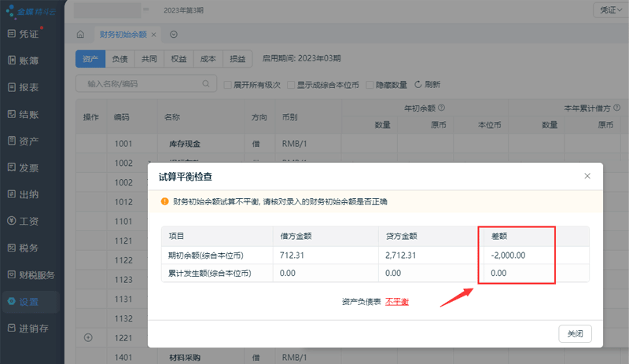
Task: Click the plus icon beside row 1221
Action: pos(88,338)
